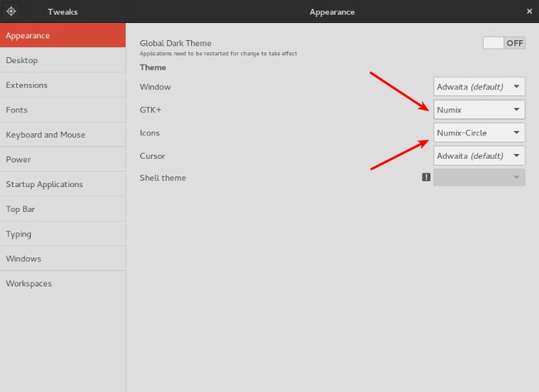The height and width of the screenshot is (392, 539).
Task: Open the Window theme dropdown
Action: pyautogui.click(x=479, y=87)
